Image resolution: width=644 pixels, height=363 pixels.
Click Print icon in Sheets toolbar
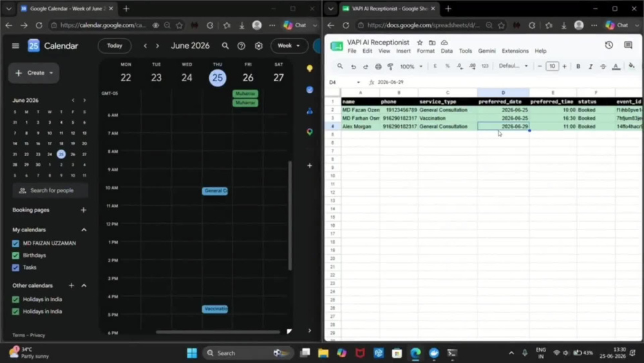[x=378, y=66]
